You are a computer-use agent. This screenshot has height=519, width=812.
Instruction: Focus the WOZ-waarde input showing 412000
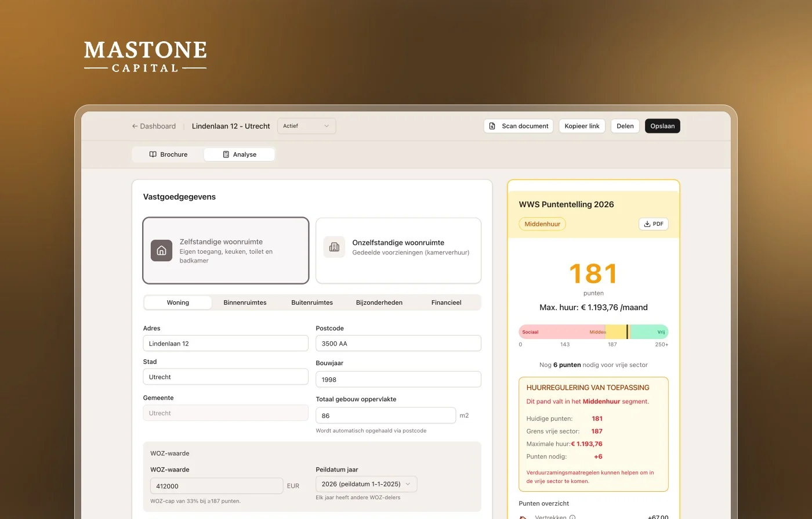(x=216, y=486)
